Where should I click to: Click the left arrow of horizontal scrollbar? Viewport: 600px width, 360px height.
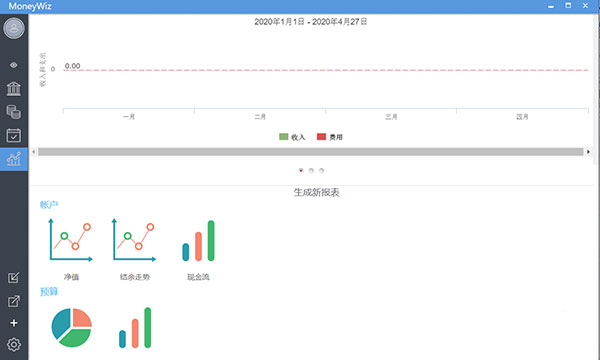coord(34,152)
